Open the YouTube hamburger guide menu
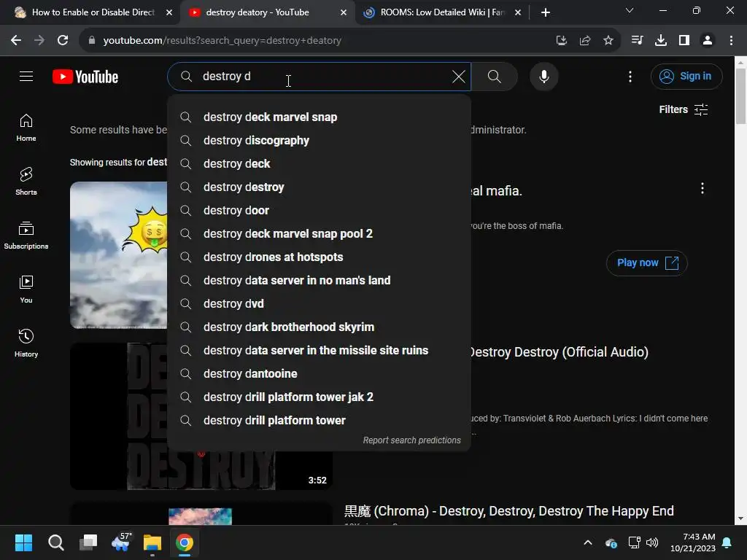 (x=26, y=76)
